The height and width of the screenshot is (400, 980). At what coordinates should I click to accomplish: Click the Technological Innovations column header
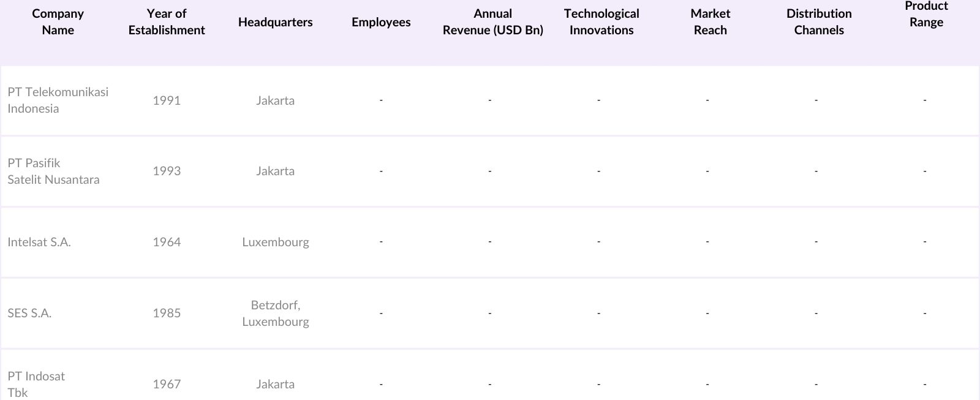tap(601, 22)
